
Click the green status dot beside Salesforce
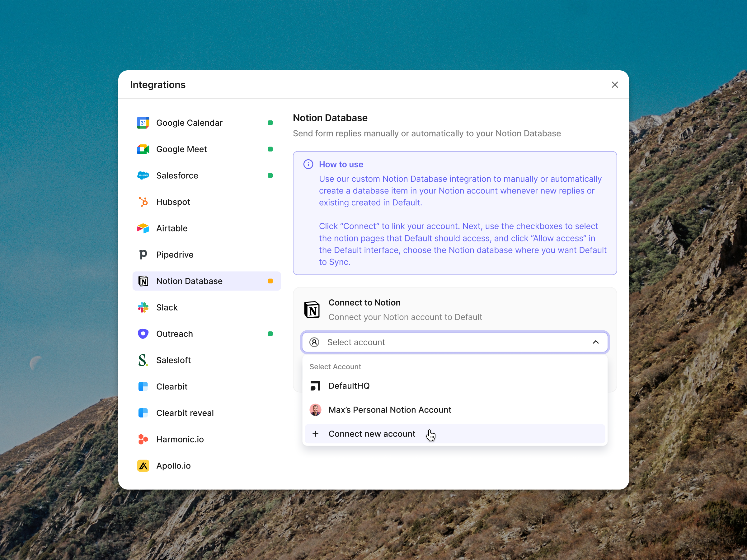[x=270, y=175]
